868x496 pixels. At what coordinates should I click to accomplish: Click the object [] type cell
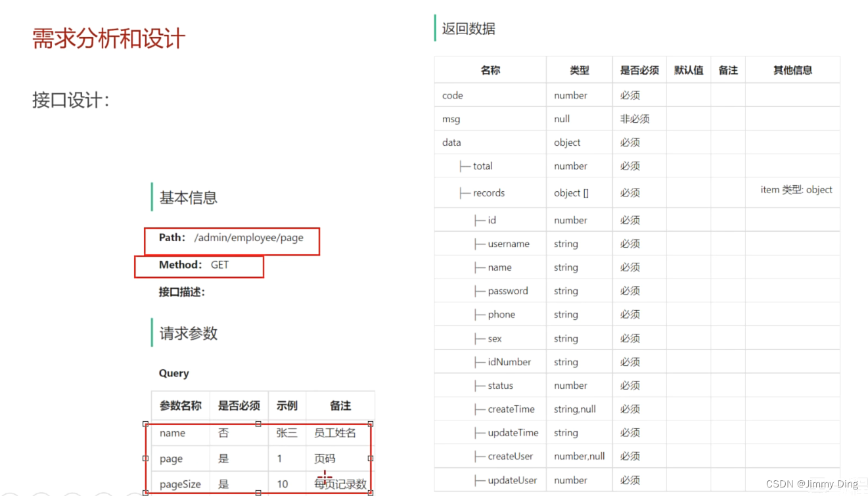point(571,193)
